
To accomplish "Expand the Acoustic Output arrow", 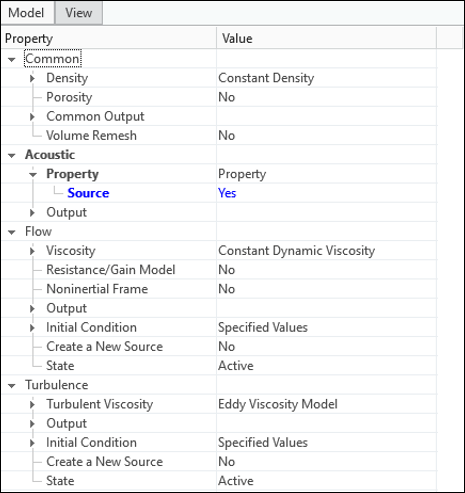I will (32, 213).
